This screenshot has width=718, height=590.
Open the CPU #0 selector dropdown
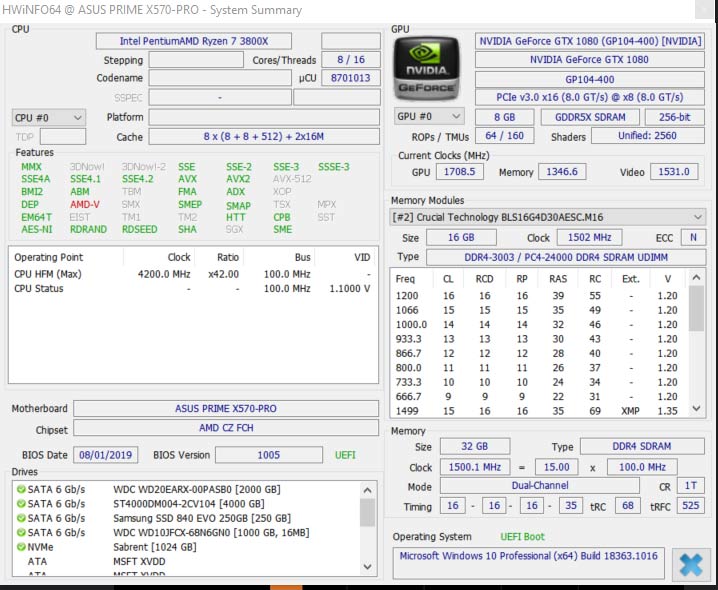click(x=48, y=117)
